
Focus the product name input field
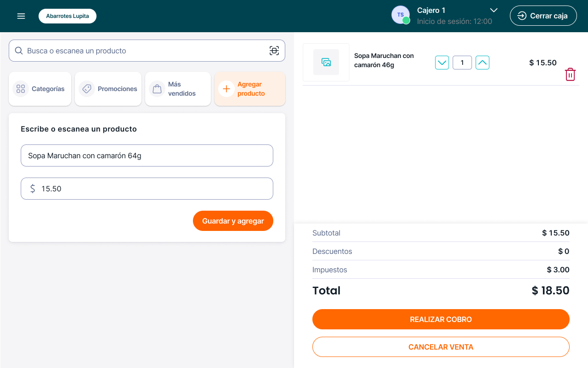click(147, 155)
